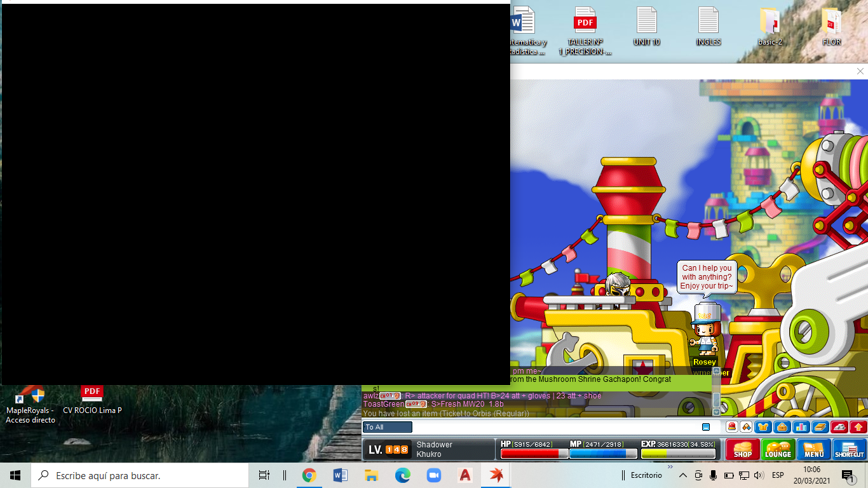Image resolution: width=868 pixels, height=488 pixels.
Task: Click the green LOUNGE button
Action: tap(778, 449)
